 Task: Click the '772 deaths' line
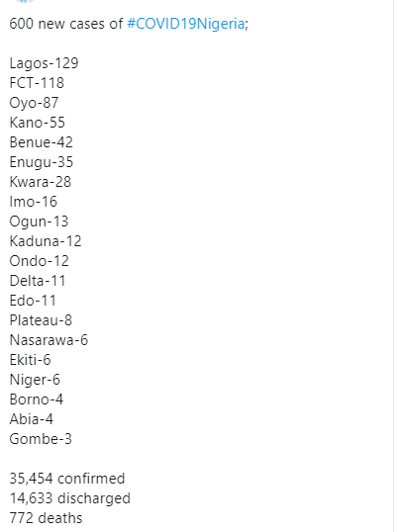tap(46, 518)
